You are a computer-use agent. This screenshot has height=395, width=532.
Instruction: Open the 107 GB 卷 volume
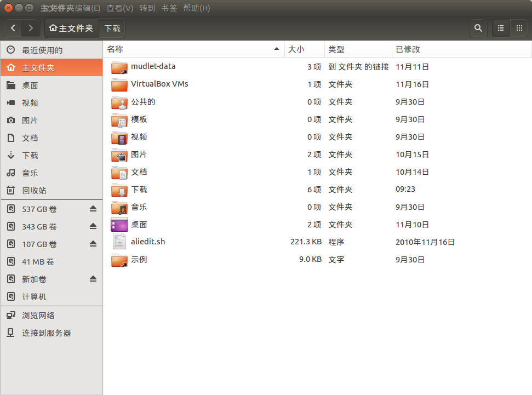coord(39,244)
